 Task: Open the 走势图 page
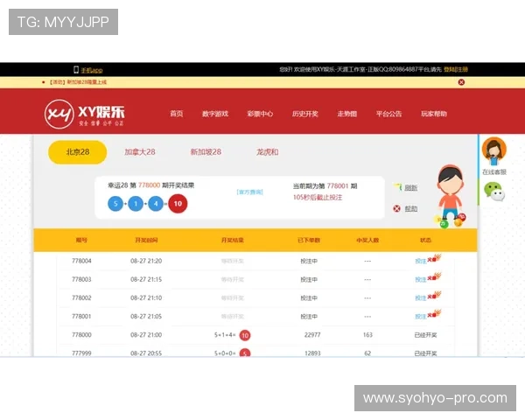point(346,114)
